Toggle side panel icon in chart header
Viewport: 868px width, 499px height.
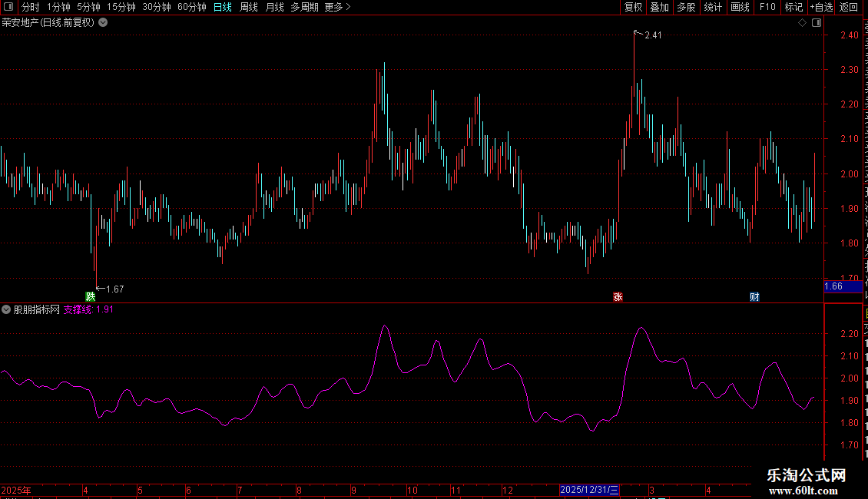817,23
